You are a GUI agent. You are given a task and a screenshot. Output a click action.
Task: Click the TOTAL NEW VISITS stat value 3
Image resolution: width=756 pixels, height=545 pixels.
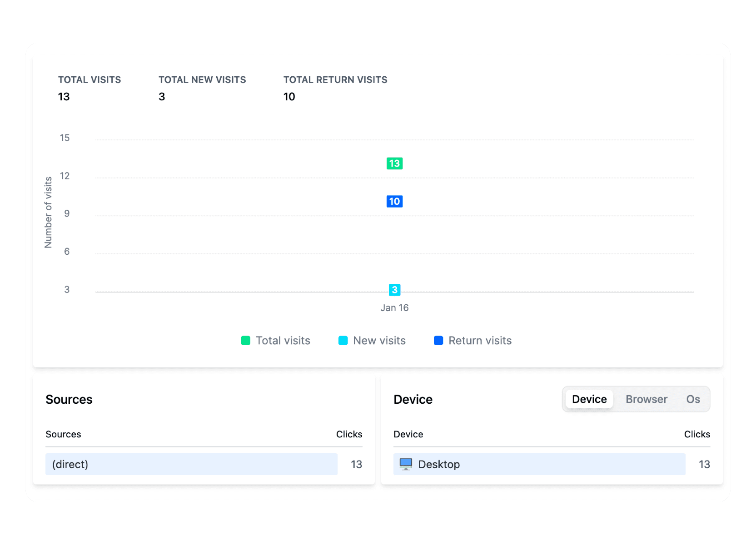(162, 96)
